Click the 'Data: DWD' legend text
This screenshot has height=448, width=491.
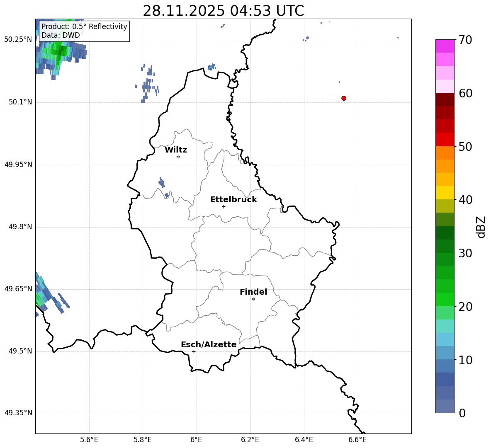click(61, 35)
